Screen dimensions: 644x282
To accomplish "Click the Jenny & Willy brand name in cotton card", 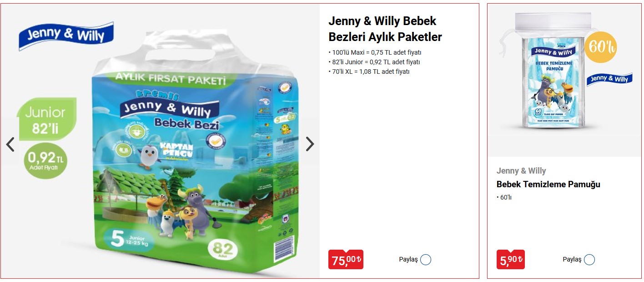I will click(x=521, y=171).
